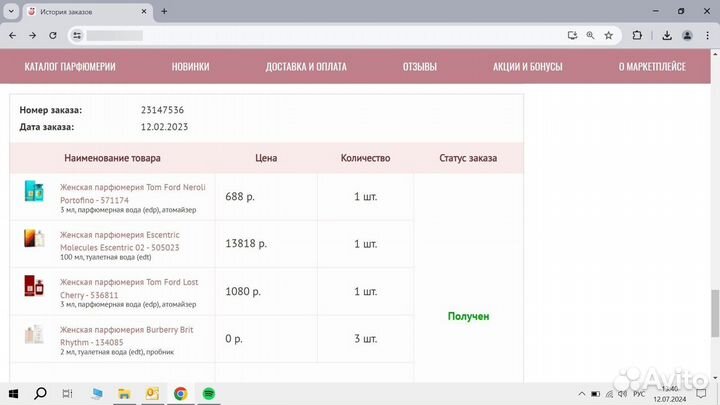Open Акции и бонусы page
720x405 pixels.
coord(528,67)
